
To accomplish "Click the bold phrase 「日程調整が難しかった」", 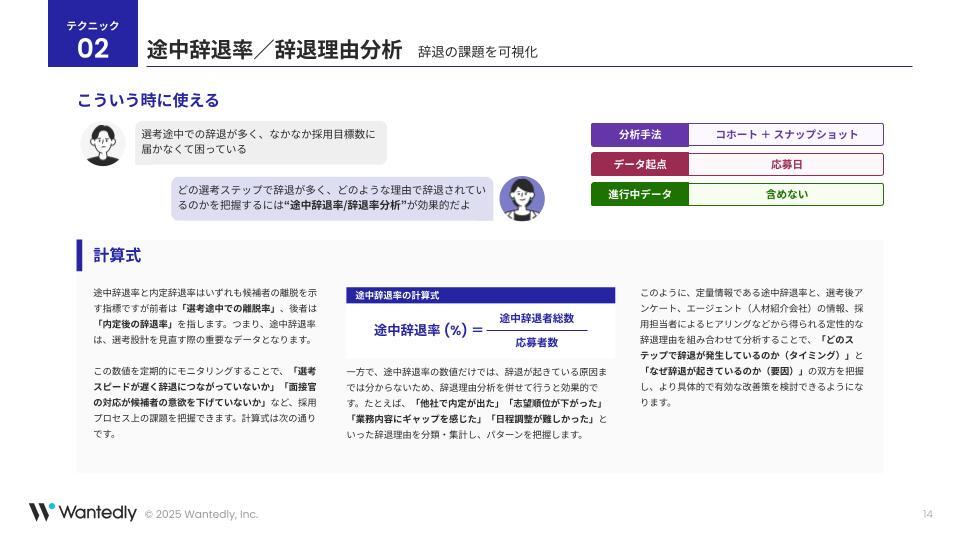I will (x=541, y=419).
